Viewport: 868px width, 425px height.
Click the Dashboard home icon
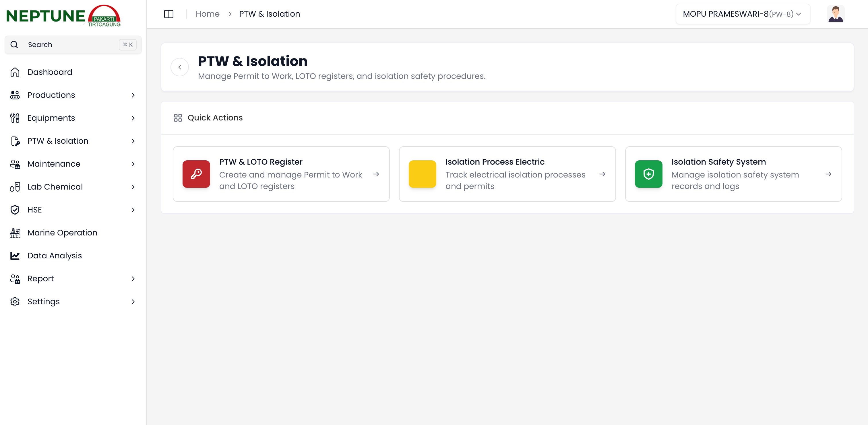click(15, 72)
